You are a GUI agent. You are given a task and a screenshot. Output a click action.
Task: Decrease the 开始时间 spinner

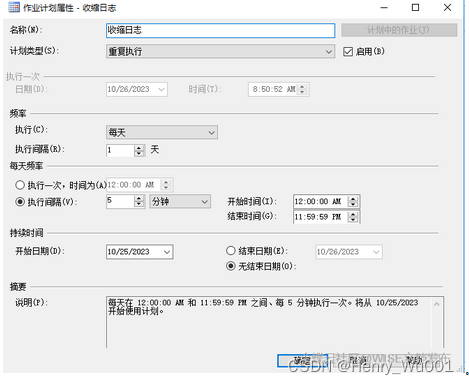(353, 204)
